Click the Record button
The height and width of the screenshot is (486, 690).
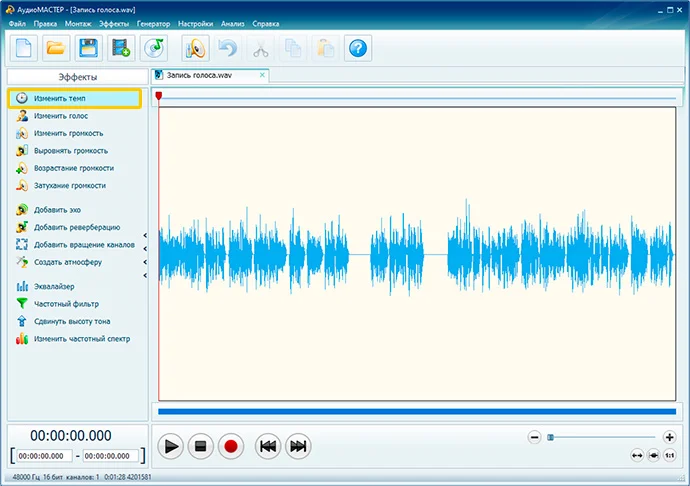pos(230,447)
